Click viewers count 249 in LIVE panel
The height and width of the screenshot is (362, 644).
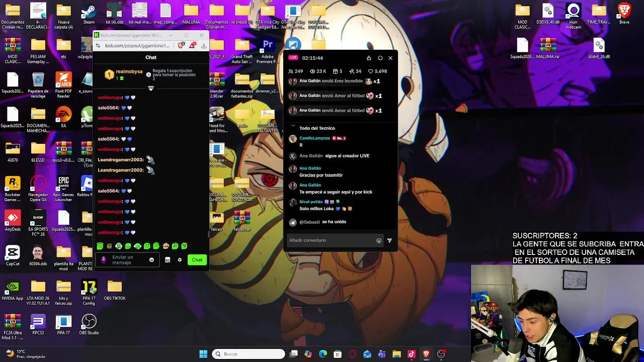pos(295,71)
